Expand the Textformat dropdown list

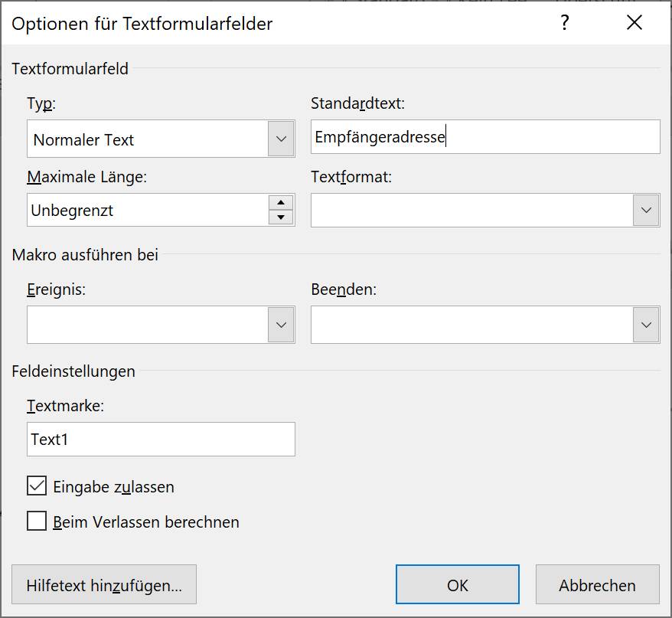point(646,210)
